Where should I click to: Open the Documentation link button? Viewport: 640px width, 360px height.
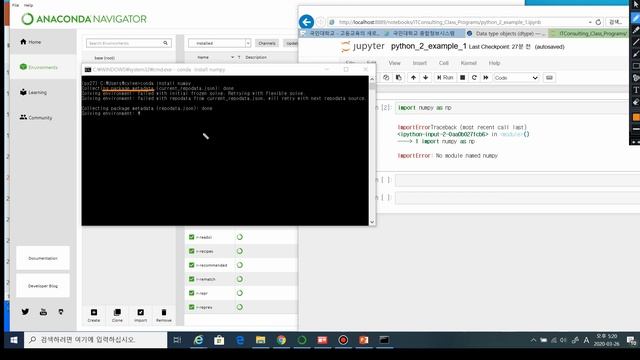point(43,258)
